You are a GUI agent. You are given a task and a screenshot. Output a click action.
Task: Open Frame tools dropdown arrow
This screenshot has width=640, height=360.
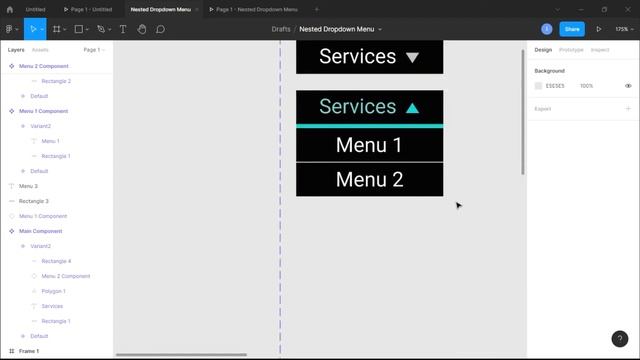[x=64, y=29]
